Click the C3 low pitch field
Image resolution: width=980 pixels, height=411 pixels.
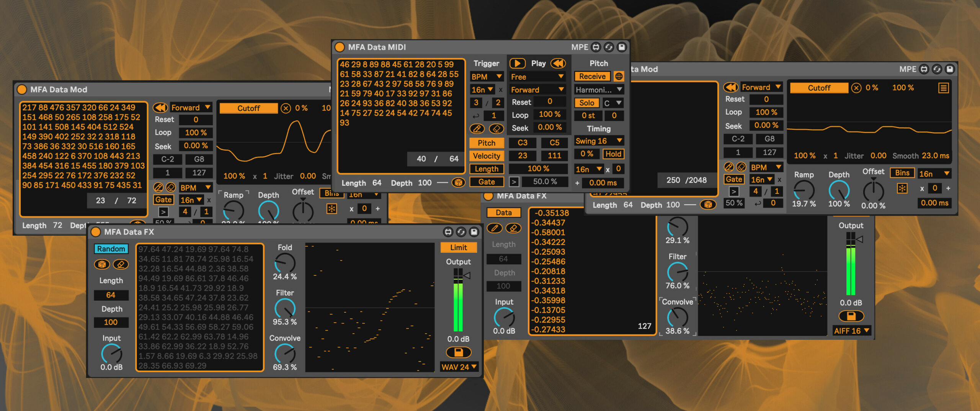(x=522, y=143)
